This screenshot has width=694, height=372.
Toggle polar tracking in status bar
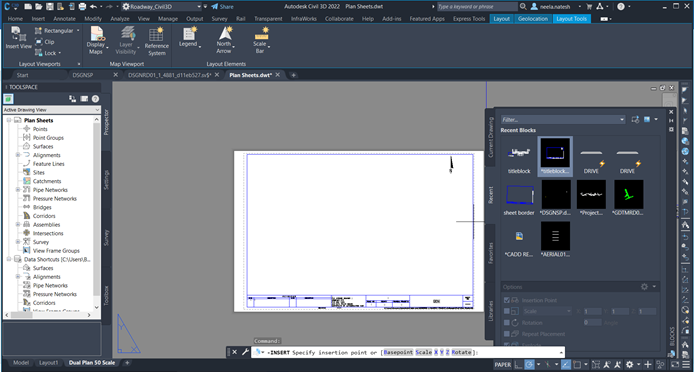tap(529, 364)
